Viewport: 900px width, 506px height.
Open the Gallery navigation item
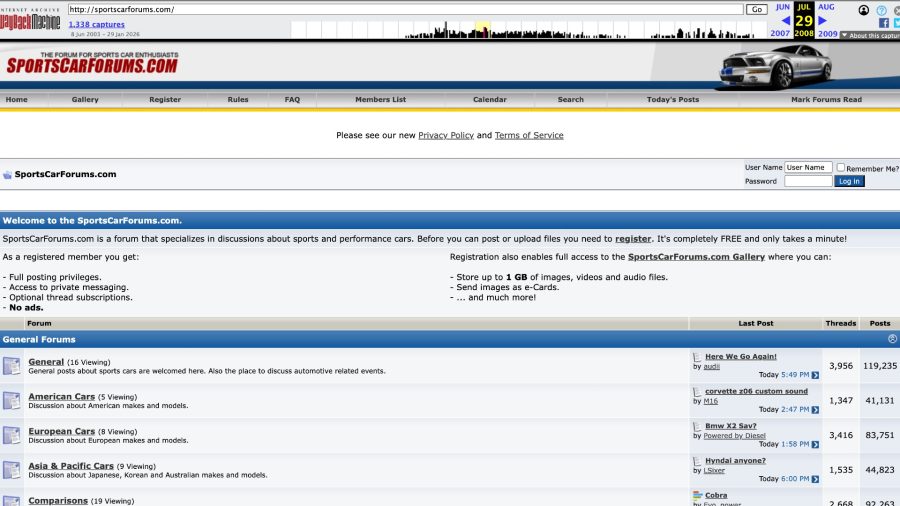pyautogui.click(x=85, y=100)
